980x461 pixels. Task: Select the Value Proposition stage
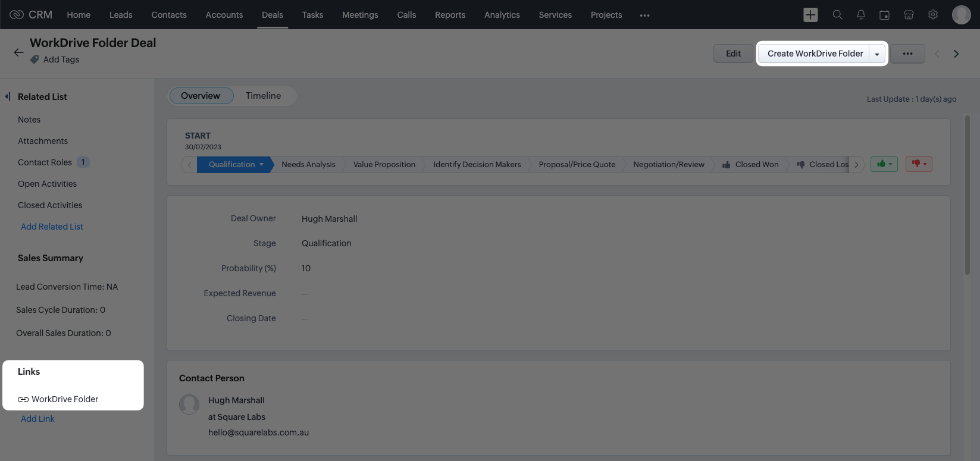click(384, 165)
